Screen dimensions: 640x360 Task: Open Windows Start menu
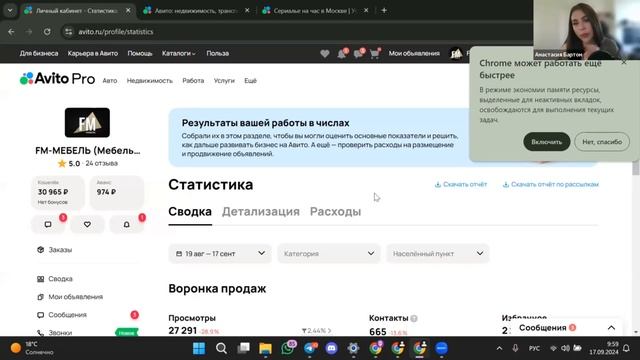199,348
